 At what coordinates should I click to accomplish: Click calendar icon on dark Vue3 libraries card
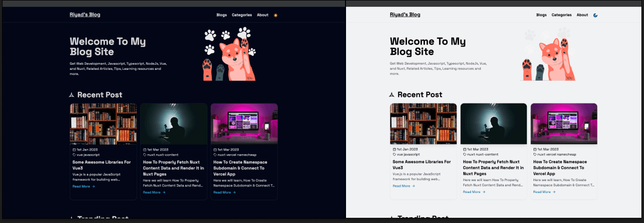click(x=74, y=149)
